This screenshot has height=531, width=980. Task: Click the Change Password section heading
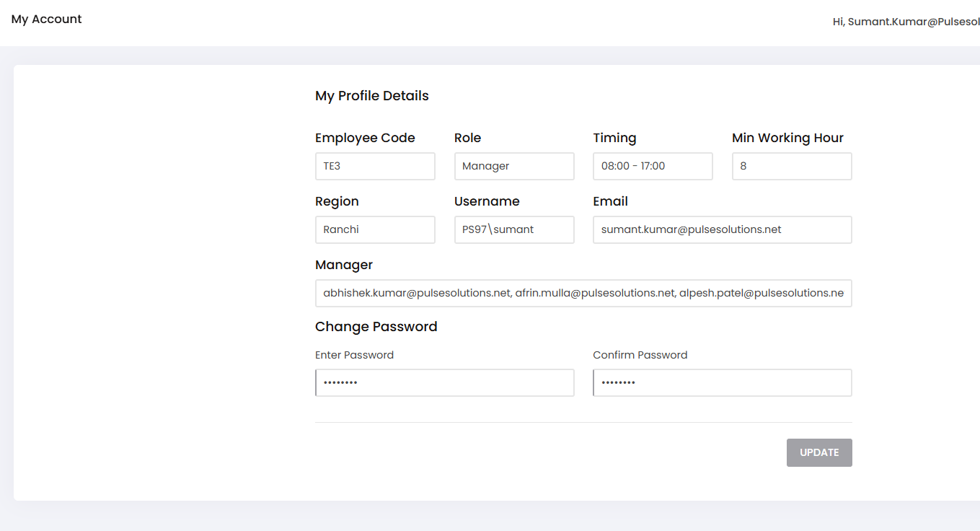(x=376, y=327)
